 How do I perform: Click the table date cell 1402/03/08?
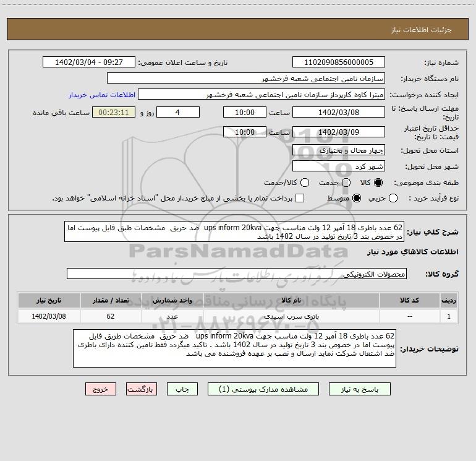49,316
